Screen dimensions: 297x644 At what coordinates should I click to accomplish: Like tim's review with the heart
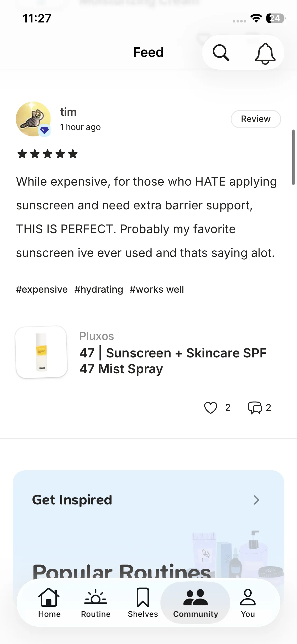[211, 407]
